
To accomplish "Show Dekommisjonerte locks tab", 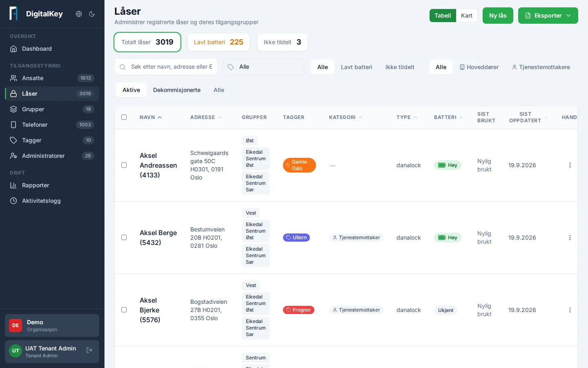I will pos(177,90).
